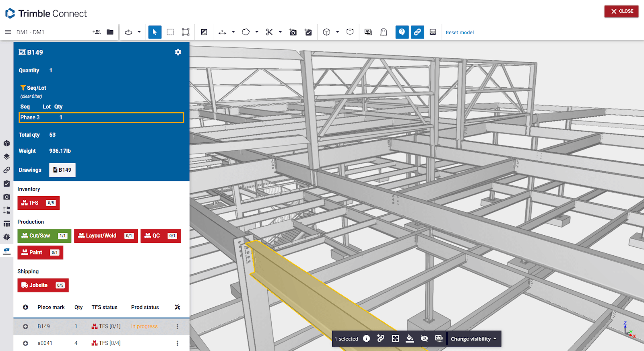This screenshot has height=351, width=644.
Task: Expand the Change visibility dropdown
Action: tap(474, 339)
